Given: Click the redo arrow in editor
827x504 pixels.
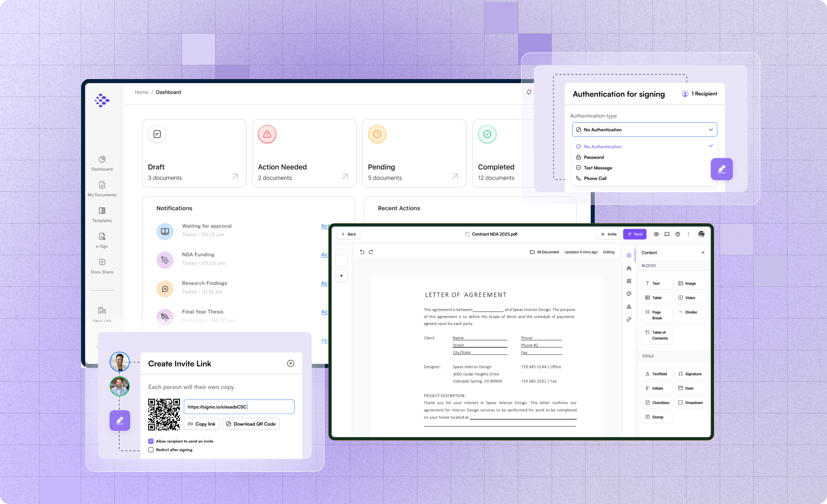Looking at the screenshot, I should pos(371,252).
